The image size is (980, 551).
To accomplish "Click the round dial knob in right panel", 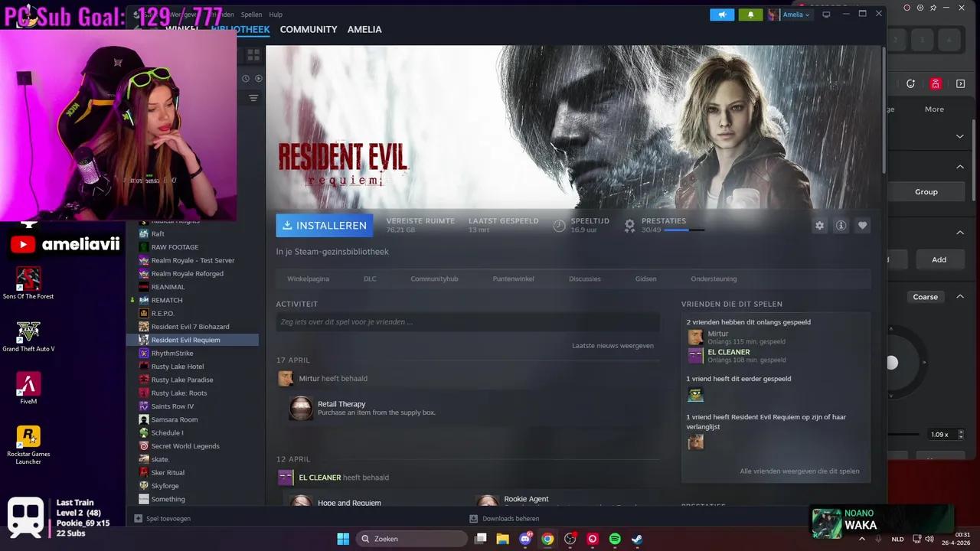I will (892, 363).
